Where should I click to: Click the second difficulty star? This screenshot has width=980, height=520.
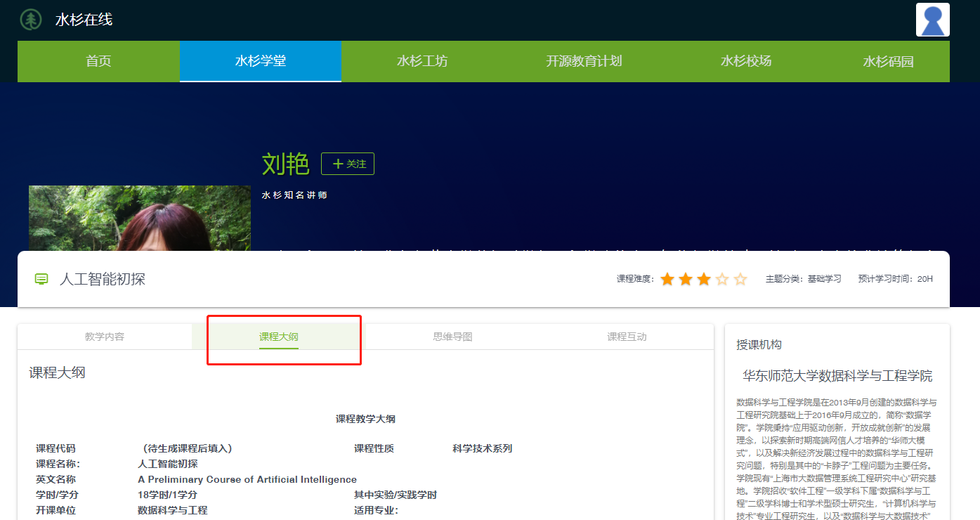point(686,280)
